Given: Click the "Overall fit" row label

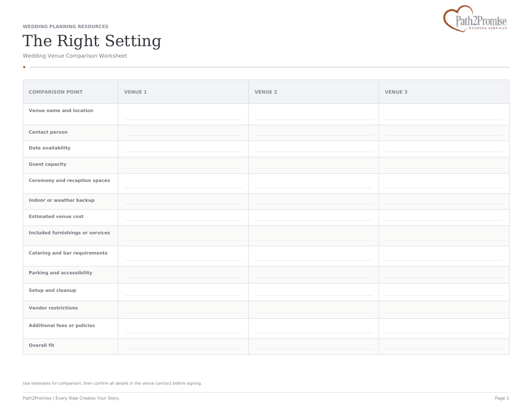Looking at the screenshot, I should point(41,346).
